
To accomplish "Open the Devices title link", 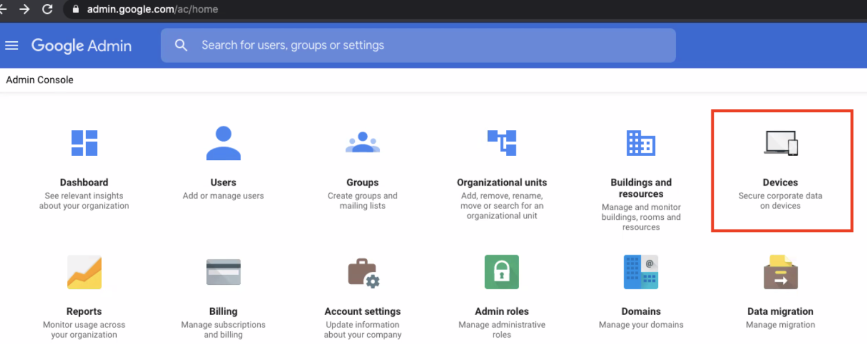I will (780, 182).
